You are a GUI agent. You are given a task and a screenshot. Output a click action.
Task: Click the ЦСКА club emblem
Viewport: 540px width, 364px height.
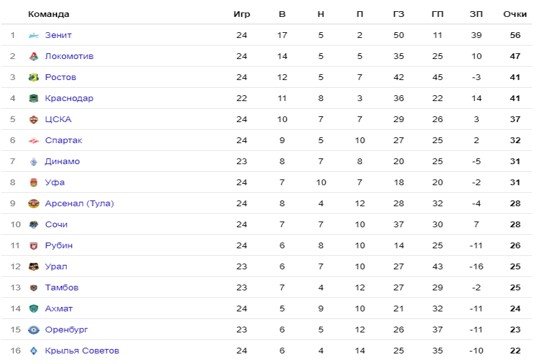coord(33,119)
